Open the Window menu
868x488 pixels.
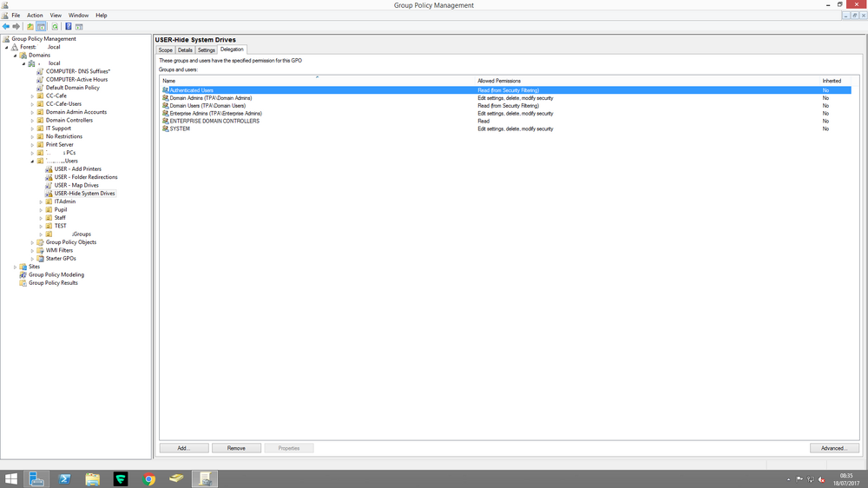(x=78, y=16)
